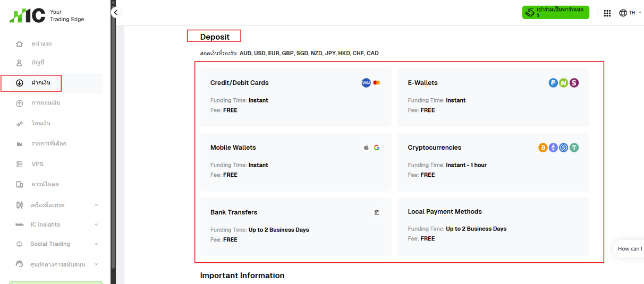Select ฝากเงิน menu item

coord(56,83)
